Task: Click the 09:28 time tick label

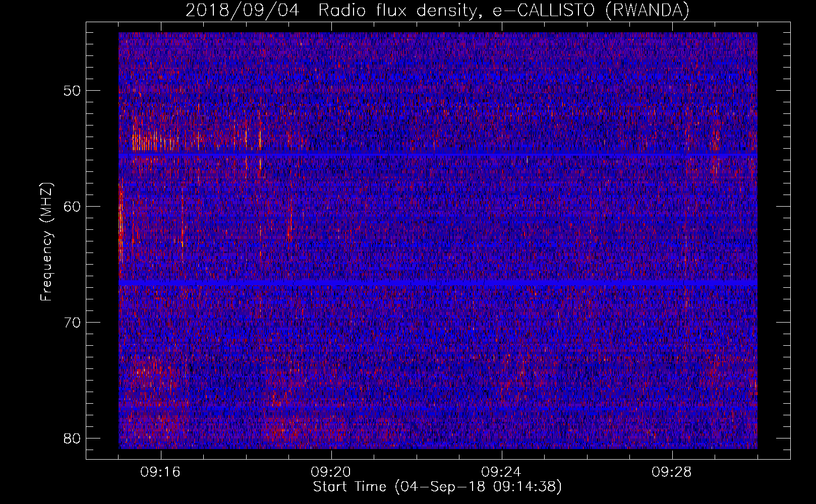Action: (672, 472)
